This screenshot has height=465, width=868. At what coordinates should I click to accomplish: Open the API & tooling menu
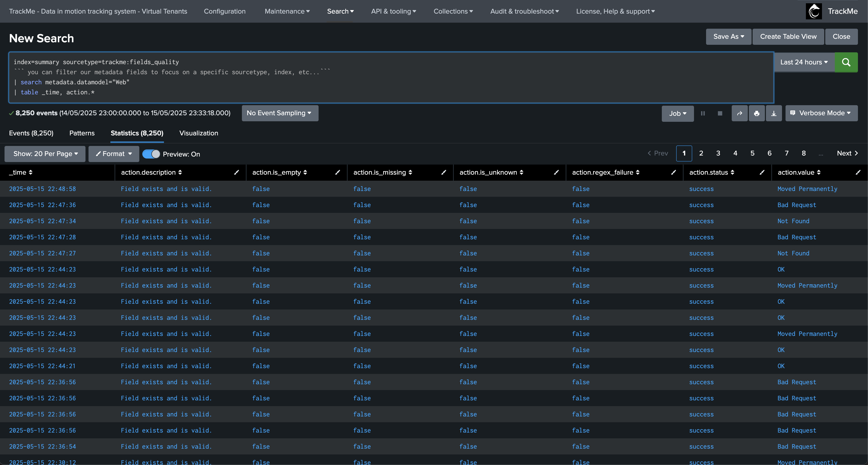[x=394, y=11]
